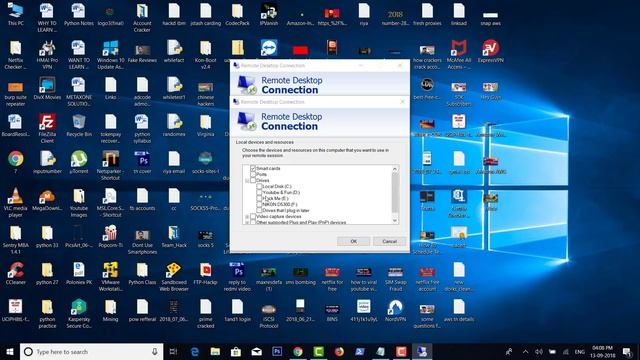
Task: Click the VLC media player icon
Action: 16,202
